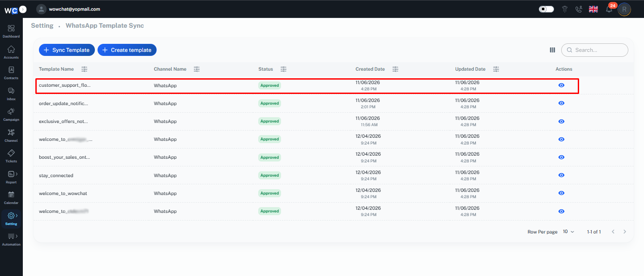This screenshot has width=644, height=276.
Task: Click the Sync Template button
Action: coord(67,50)
